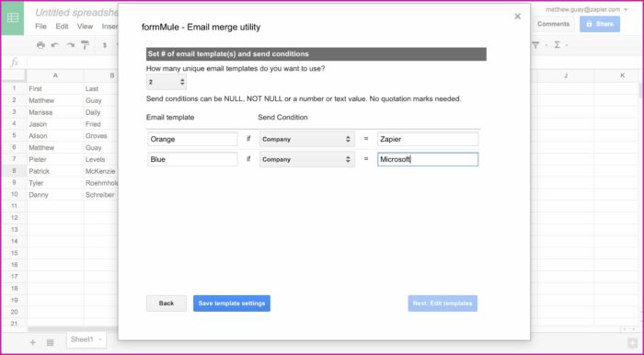
Task: Click cell containing McKenzie
Action: coord(101,171)
